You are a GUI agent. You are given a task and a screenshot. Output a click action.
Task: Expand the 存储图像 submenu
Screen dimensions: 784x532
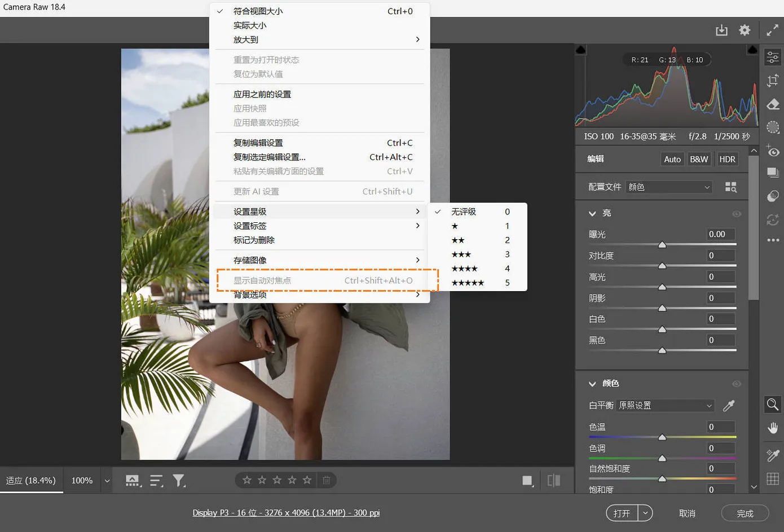[x=319, y=260]
